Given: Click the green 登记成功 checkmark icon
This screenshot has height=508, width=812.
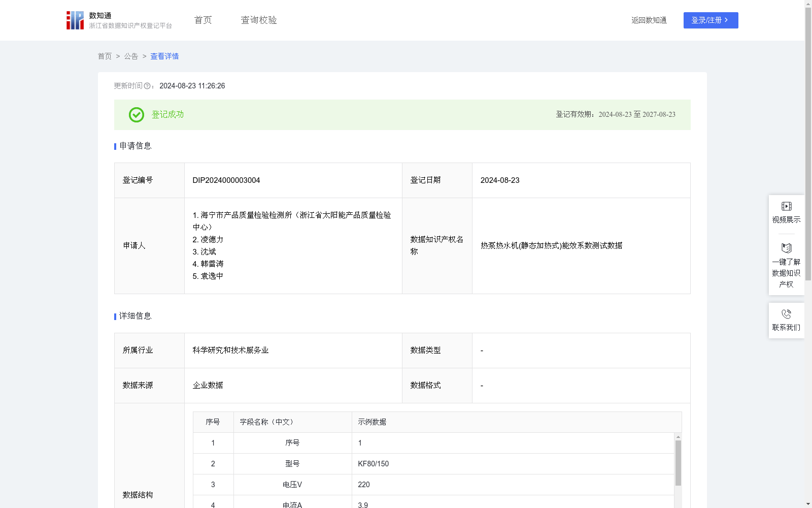Looking at the screenshot, I should (x=136, y=115).
